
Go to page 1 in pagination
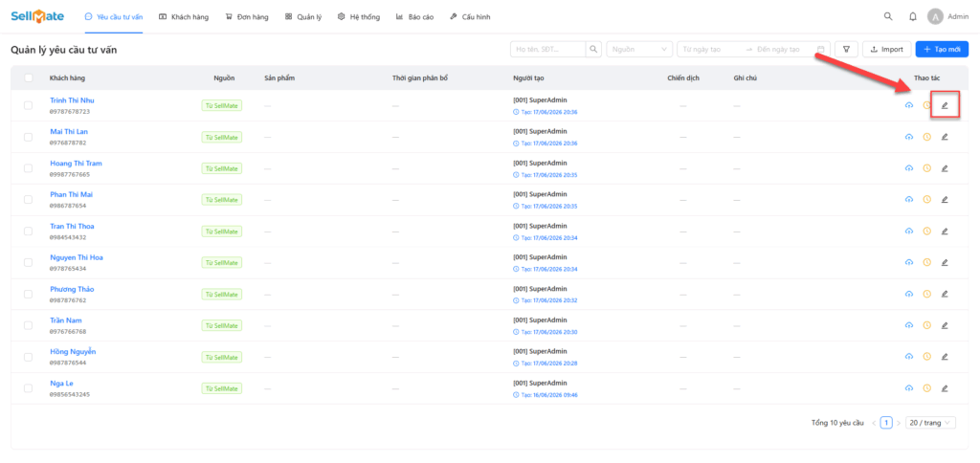[886, 423]
